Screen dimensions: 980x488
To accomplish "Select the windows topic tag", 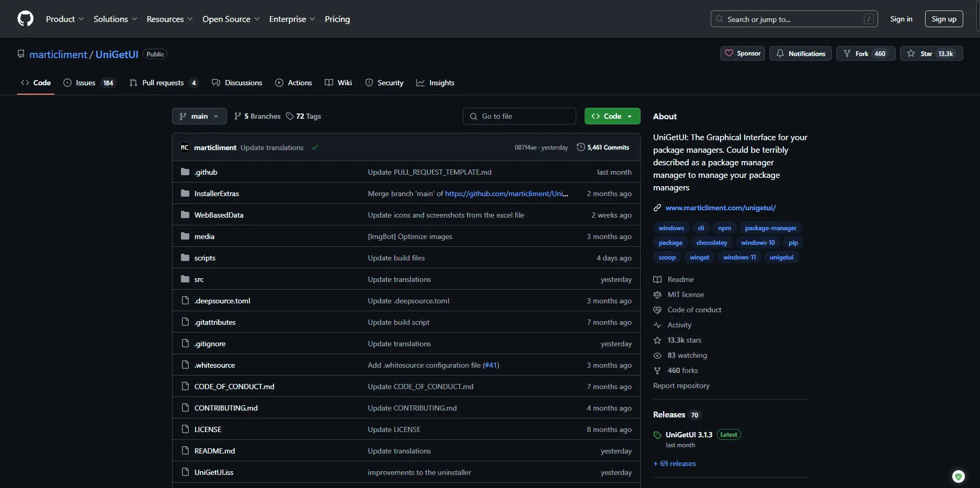I will point(671,228).
